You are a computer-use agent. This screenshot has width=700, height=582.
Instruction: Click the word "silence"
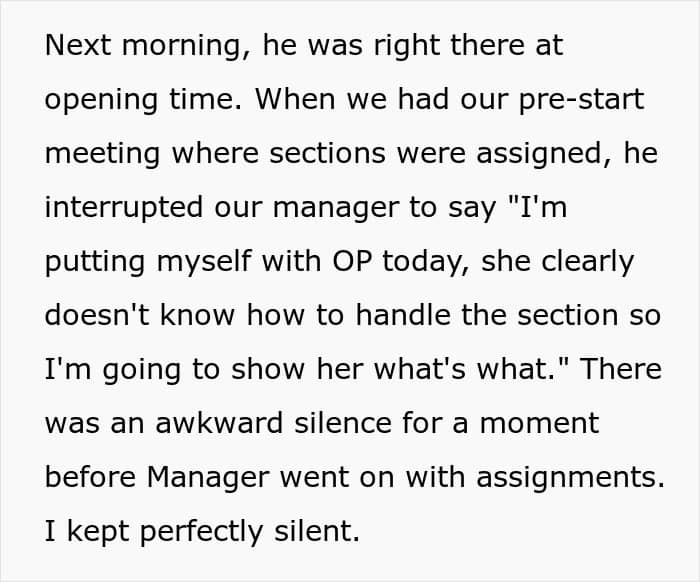tap(343, 423)
